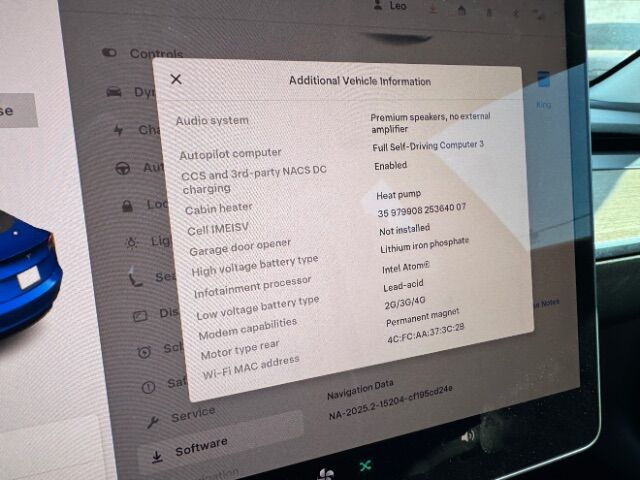The height and width of the screenshot is (480, 640).
Task: Tap the 'Heat pump' value
Action: tap(398, 195)
